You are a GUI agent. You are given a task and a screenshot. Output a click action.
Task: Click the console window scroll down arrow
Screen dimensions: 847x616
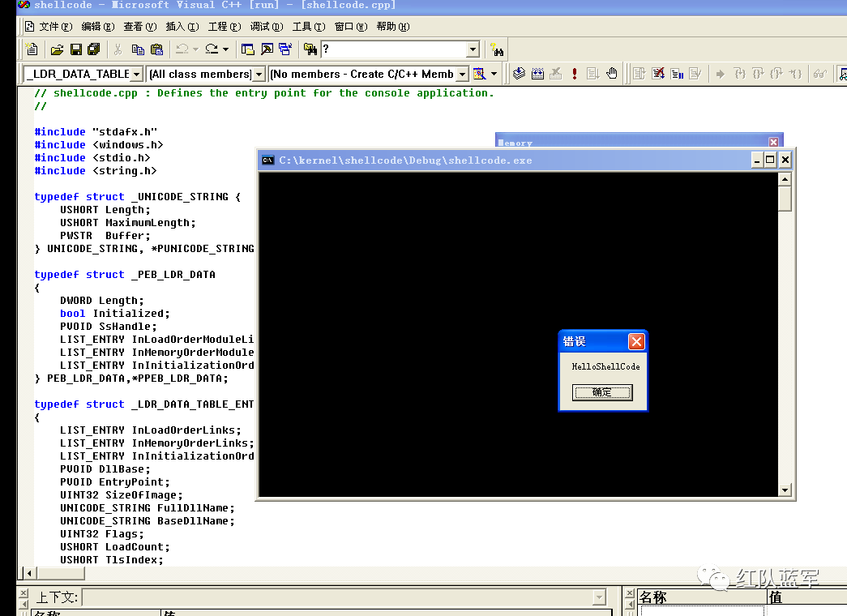coord(785,490)
